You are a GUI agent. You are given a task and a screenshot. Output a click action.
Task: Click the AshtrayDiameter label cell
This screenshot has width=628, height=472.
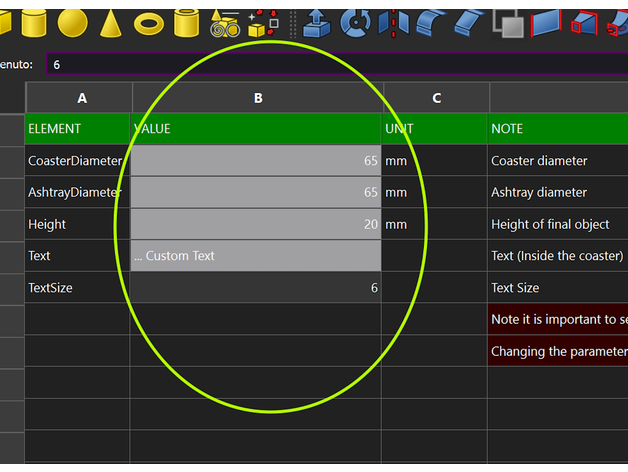[76, 192]
